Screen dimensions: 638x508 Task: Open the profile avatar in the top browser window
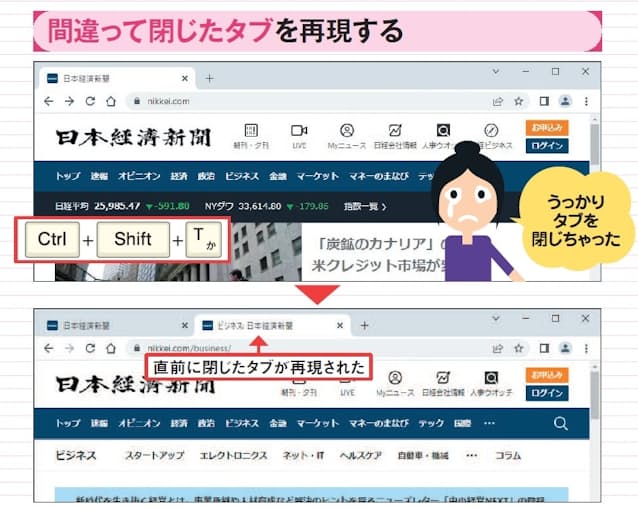(x=565, y=101)
